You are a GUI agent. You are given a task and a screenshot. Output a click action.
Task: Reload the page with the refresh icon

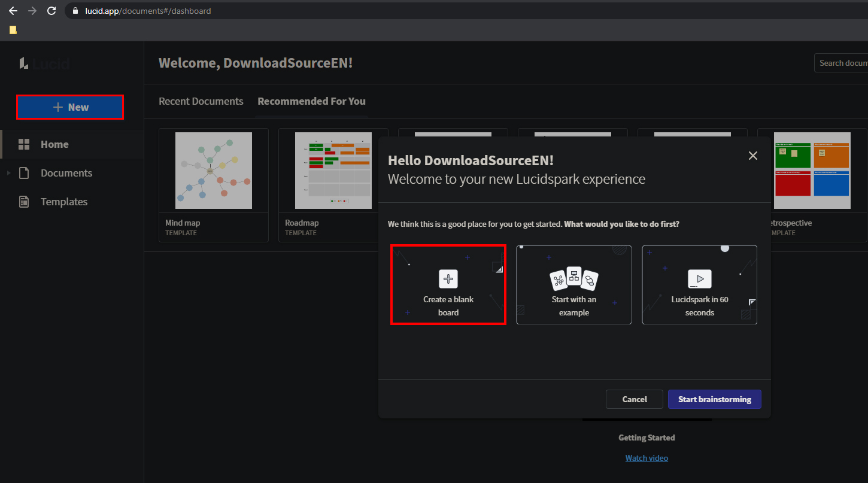(51, 11)
